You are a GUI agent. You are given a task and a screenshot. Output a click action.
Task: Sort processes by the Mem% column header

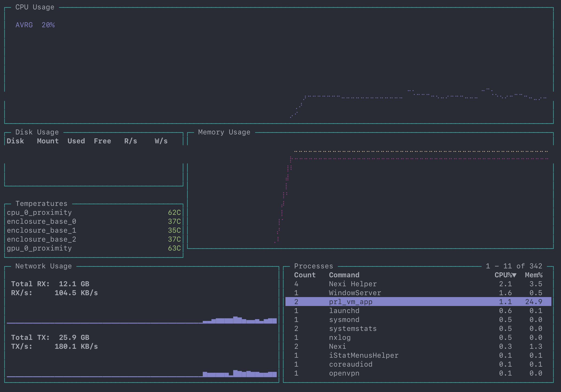(534, 275)
